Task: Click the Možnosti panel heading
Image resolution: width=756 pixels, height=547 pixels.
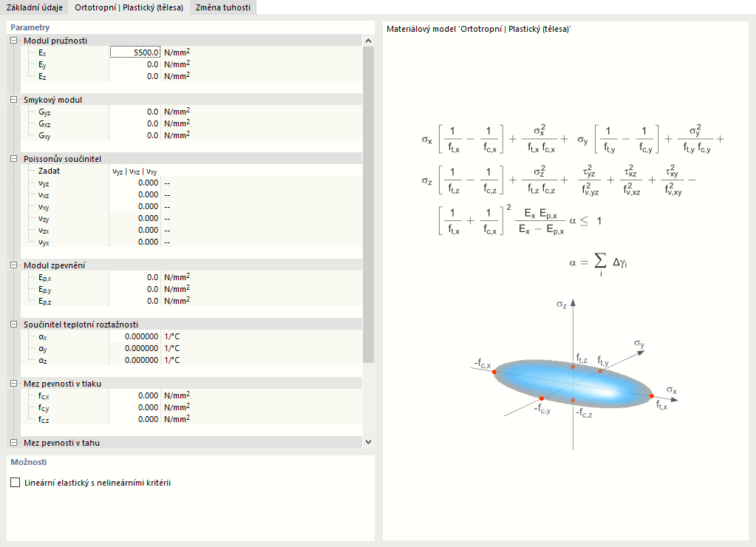Action: [28, 462]
